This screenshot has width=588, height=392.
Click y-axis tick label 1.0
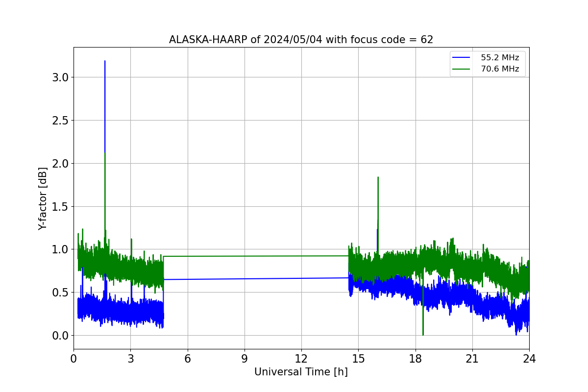coord(60,249)
